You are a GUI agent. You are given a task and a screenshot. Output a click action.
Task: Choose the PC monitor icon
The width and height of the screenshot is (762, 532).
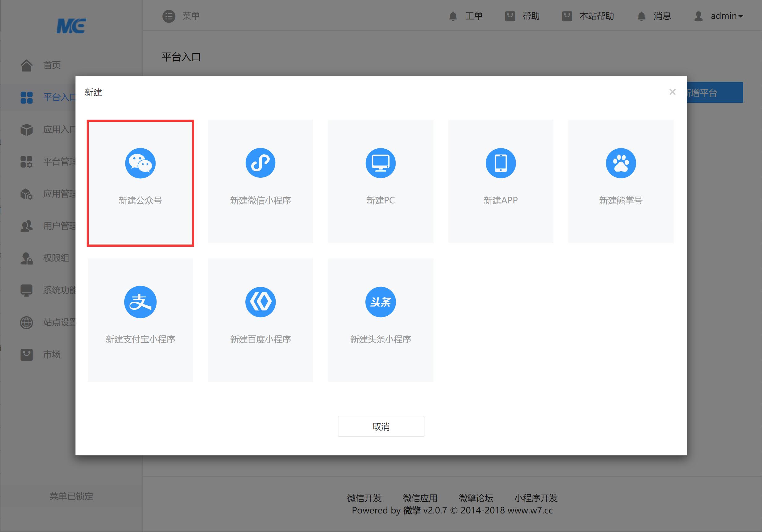pos(380,163)
